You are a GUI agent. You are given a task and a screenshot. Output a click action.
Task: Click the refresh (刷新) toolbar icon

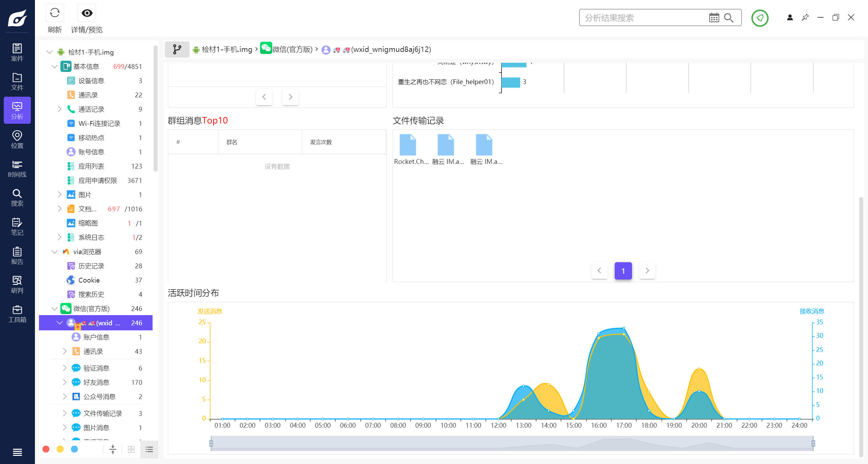pos(55,13)
